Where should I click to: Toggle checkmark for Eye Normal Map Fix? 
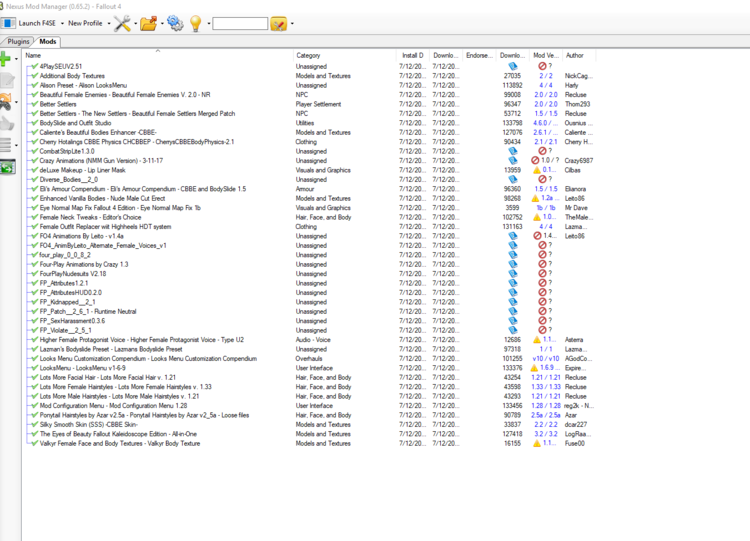[x=34, y=208]
